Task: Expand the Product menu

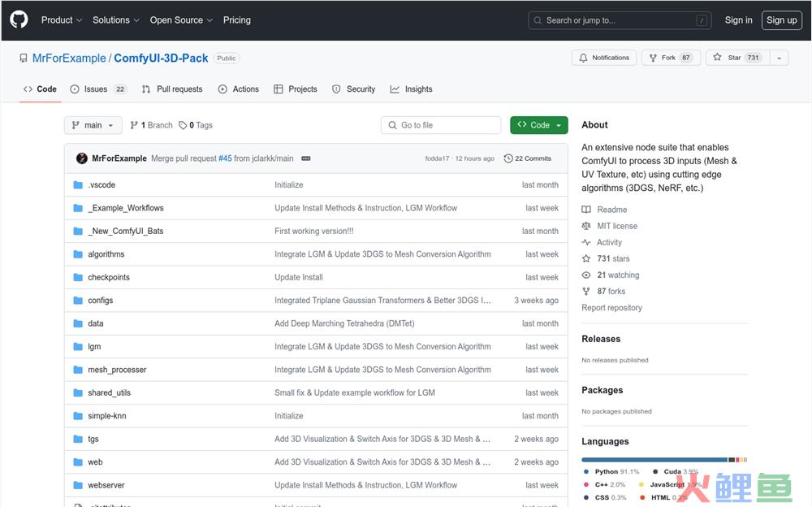Action: (62, 20)
